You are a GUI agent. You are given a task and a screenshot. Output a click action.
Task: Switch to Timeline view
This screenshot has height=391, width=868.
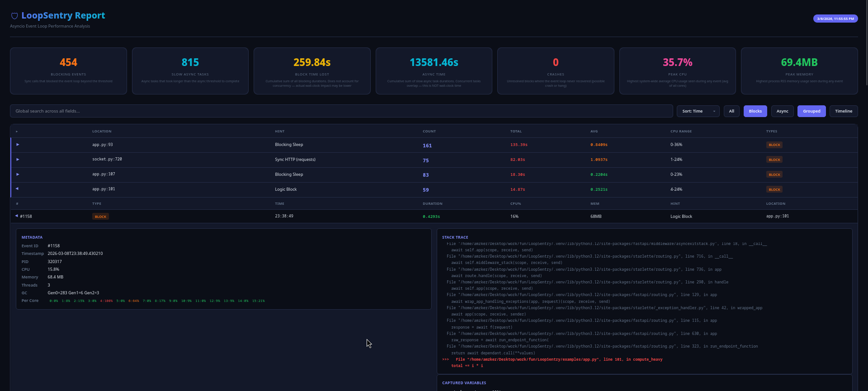844,111
